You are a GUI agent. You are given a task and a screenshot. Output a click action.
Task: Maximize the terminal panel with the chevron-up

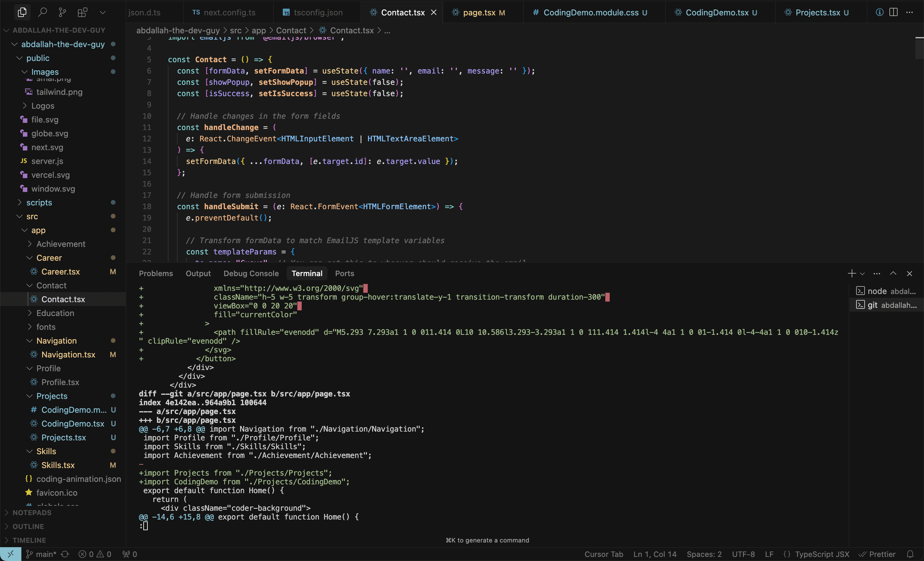point(893,274)
